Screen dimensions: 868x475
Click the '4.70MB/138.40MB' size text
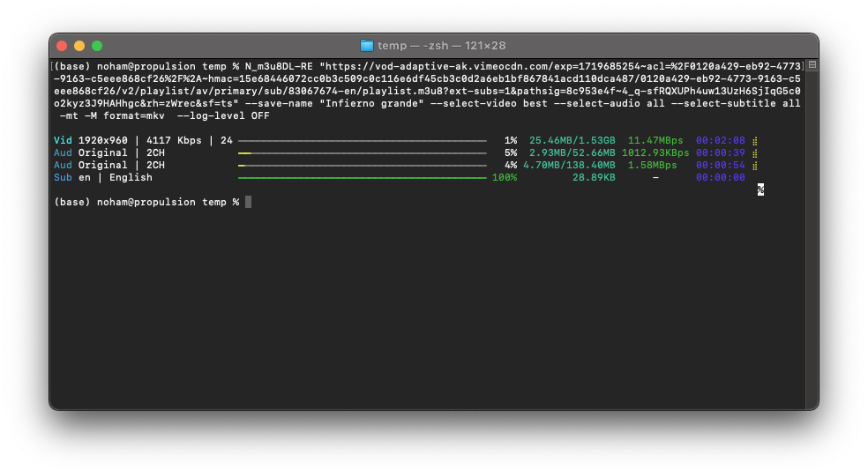pos(569,165)
